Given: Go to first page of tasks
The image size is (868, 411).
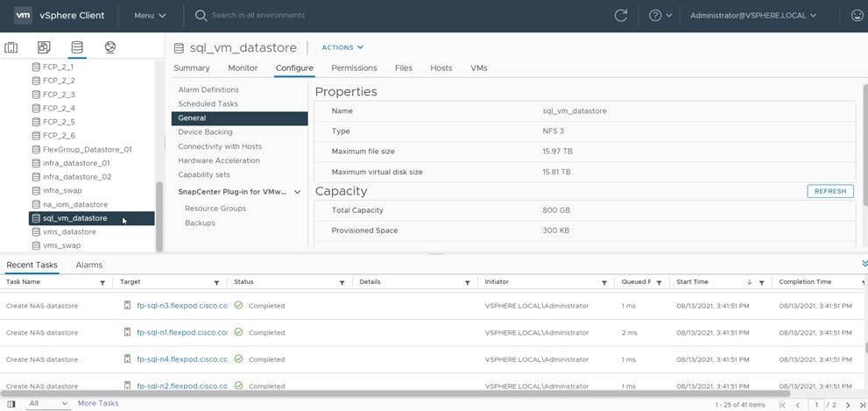Looking at the screenshot, I should (x=782, y=405).
